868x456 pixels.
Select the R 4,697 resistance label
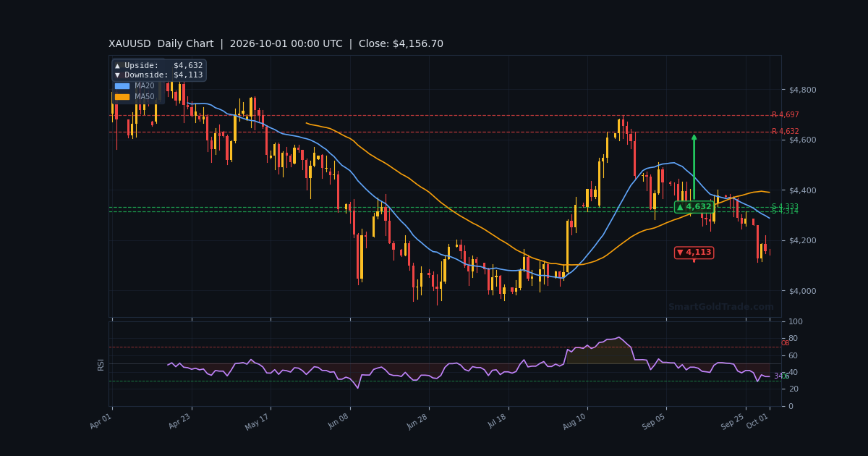[x=785, y=115]
